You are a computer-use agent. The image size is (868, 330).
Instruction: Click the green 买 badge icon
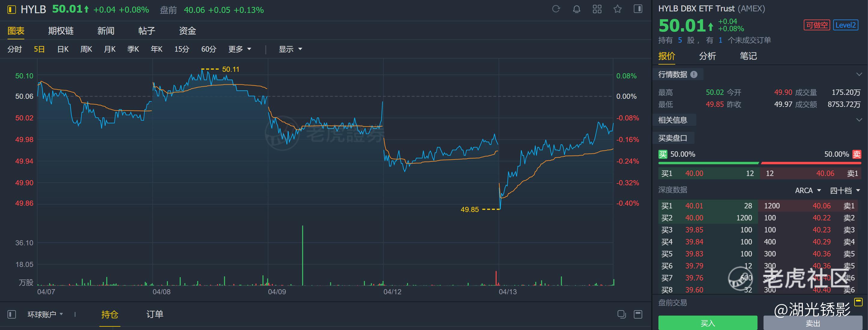click(663, 154)
